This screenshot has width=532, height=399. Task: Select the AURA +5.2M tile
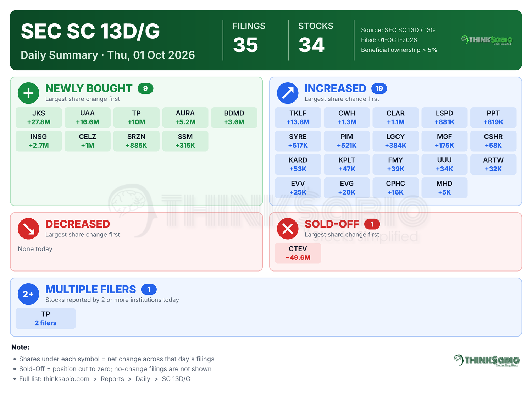click(x=185, y=117)
